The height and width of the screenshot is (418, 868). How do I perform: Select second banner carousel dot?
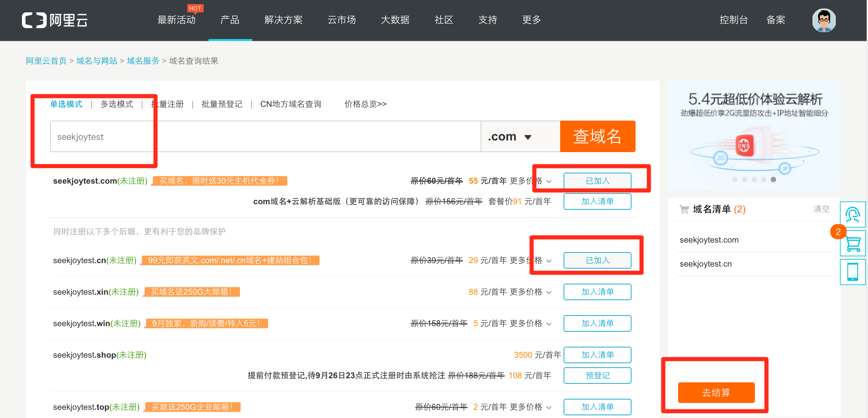[744, 180]
